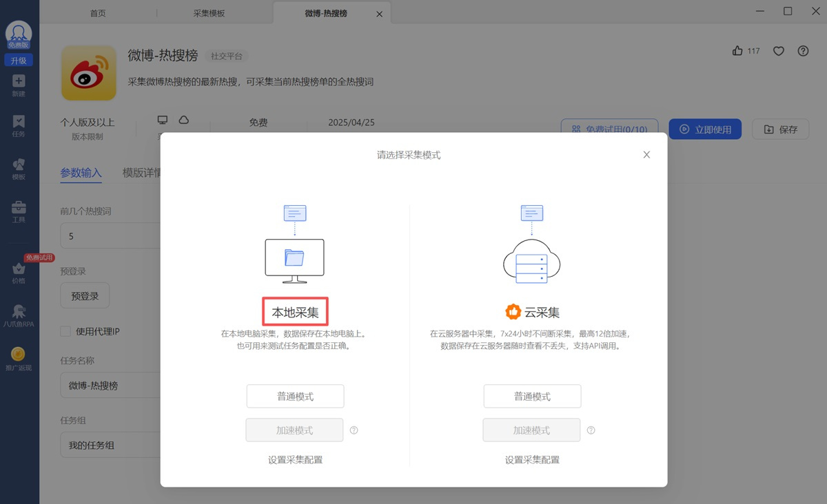The height and width of the screenshot is (504, 827).
Task: Click the 新建 icon in sidebar
Action: (19, 83)
